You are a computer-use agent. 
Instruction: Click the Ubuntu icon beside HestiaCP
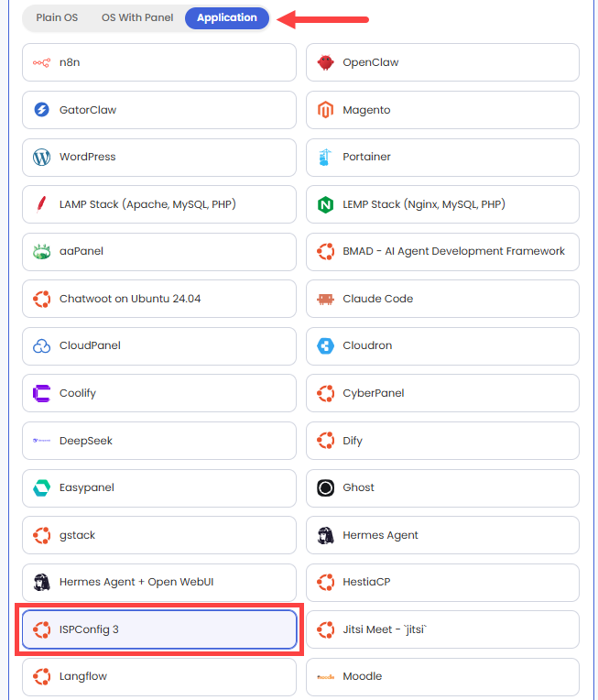click(x=325, y=582)
